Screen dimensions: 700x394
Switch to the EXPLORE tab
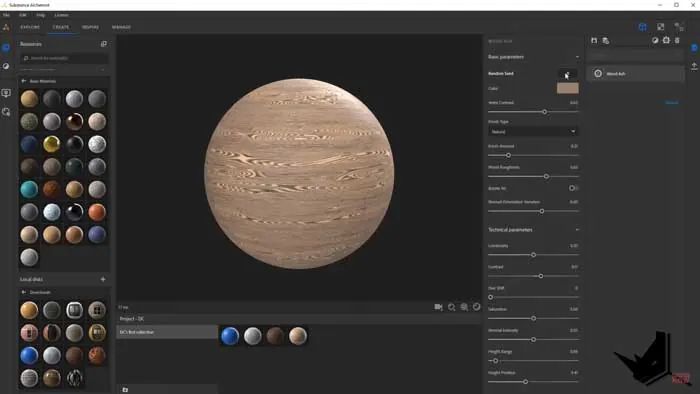click(30, 27)
